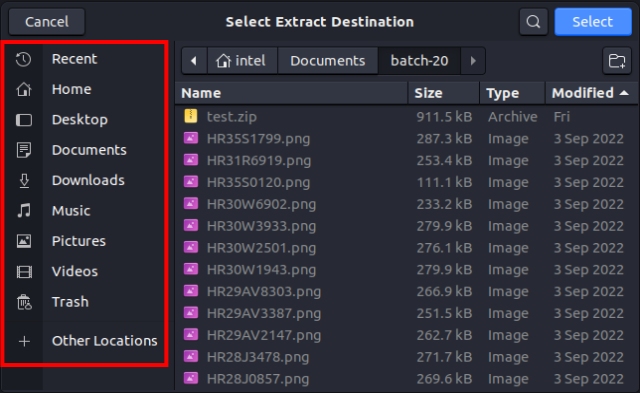Click the image icon of HR29AV3387.png
Viewport: 640px width, 393px height.
point(191,313)
